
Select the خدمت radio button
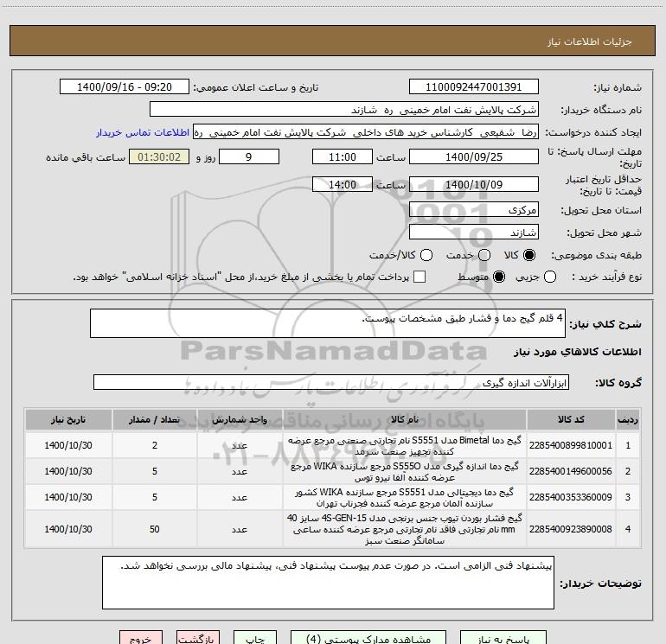(x=484, y=255)
